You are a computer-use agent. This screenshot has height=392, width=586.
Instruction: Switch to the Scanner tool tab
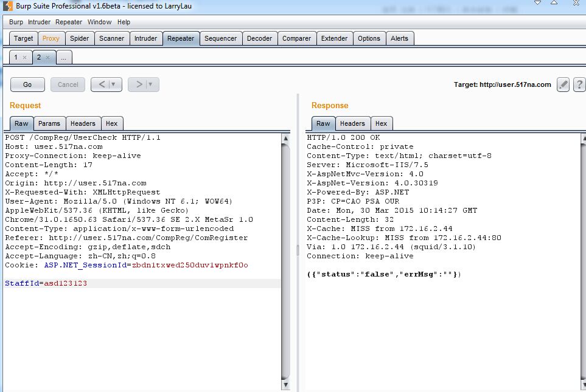click(x=112, y=38)
